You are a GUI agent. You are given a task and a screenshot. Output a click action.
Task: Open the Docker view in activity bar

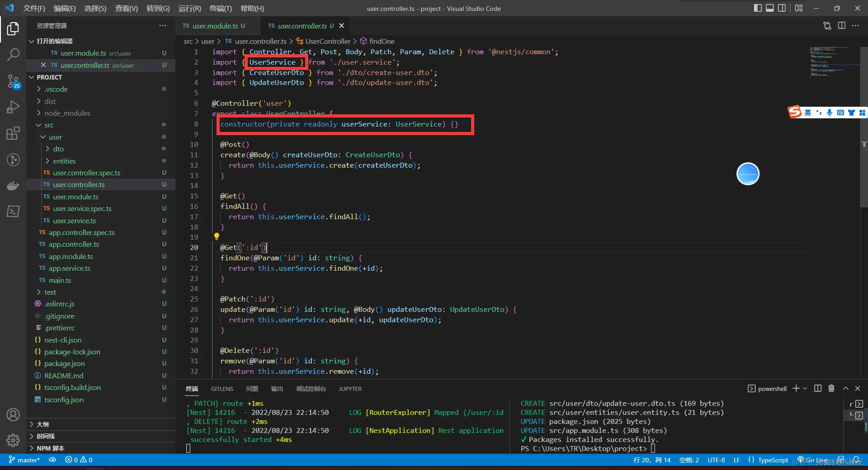[13, 185]
